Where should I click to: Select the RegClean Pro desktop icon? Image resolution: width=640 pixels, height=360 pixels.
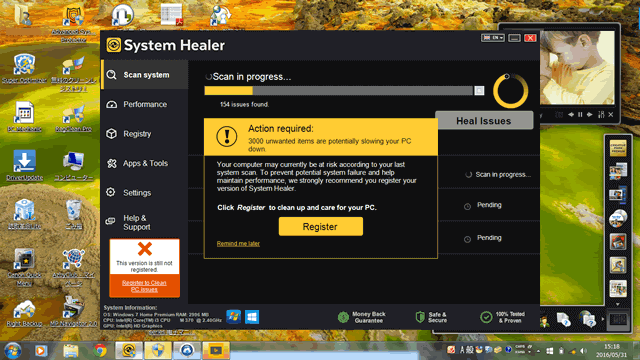tap(73, 118)
